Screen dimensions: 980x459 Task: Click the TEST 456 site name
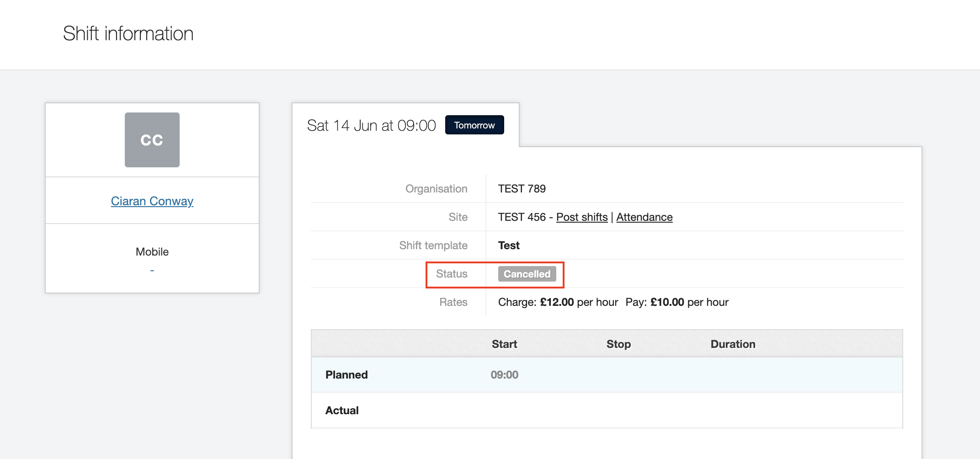522,217
